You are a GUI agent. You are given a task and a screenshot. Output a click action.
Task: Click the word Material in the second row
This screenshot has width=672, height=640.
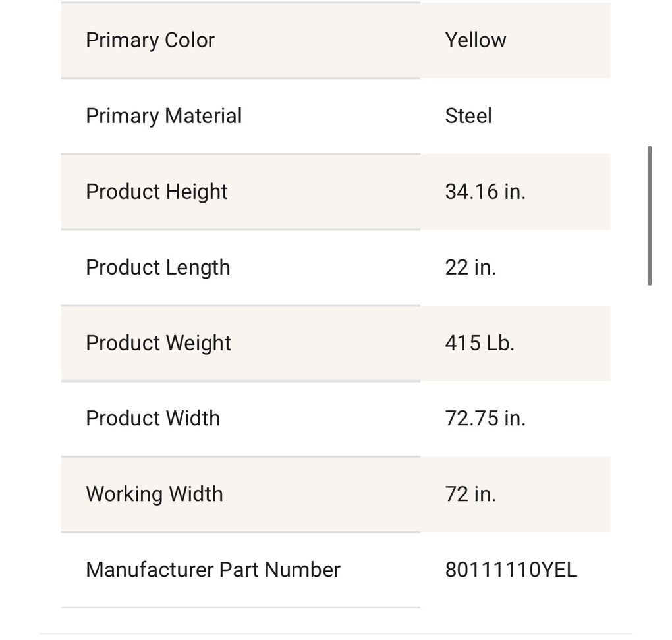click(x=203, y=116)
